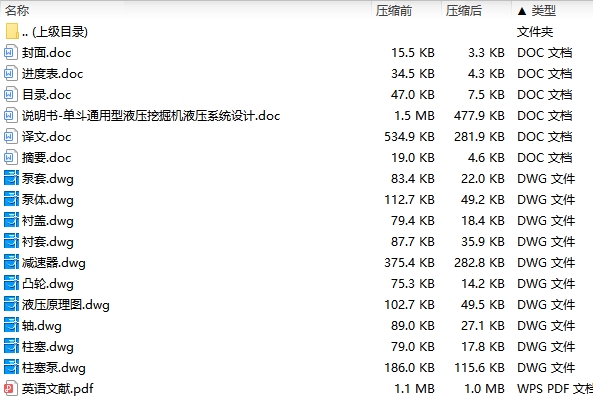Click the DWG icon beside 衬套.dwg

[11, 241]
